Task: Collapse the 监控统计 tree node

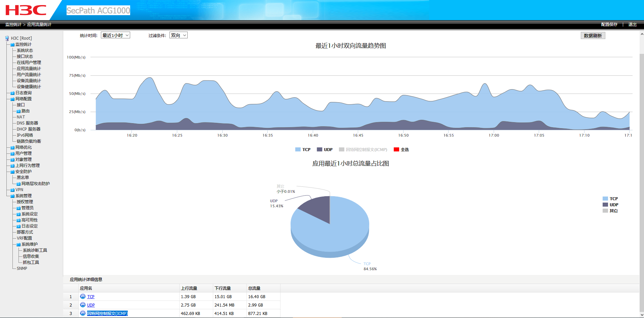Action: [x=12, y=45]
